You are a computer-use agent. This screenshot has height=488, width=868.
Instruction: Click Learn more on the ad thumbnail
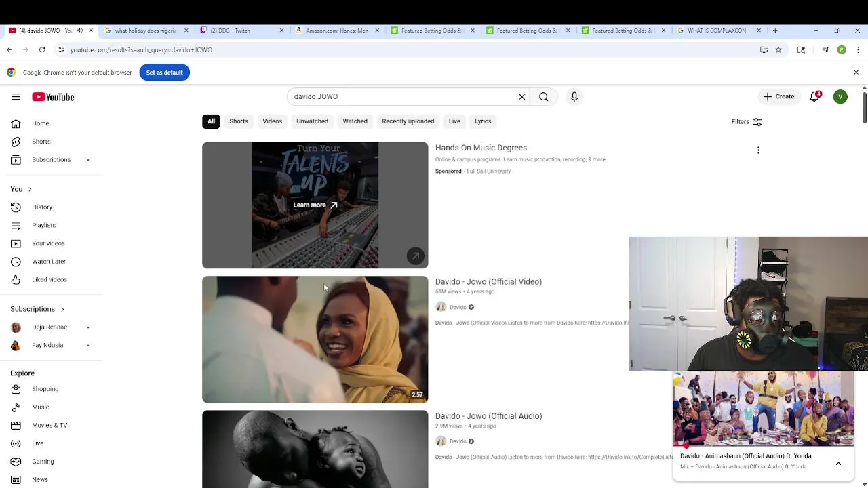click(x=315, y=205)
